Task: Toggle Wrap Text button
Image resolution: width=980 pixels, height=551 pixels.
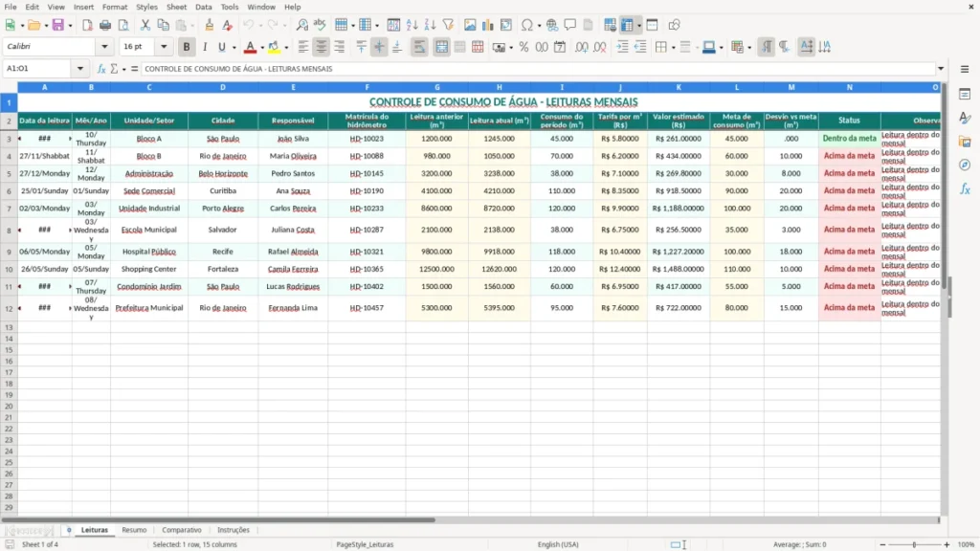Action: [419, 47]
